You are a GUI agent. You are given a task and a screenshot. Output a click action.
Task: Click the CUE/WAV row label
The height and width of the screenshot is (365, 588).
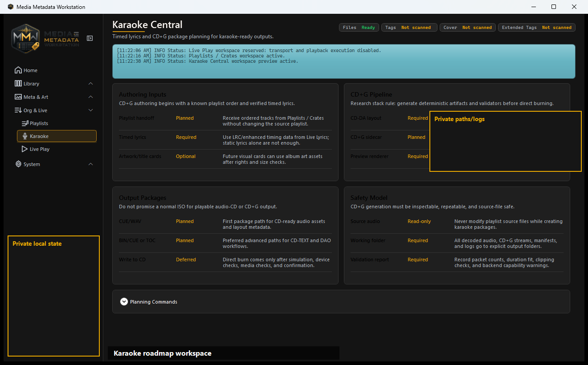coord(130,221)
